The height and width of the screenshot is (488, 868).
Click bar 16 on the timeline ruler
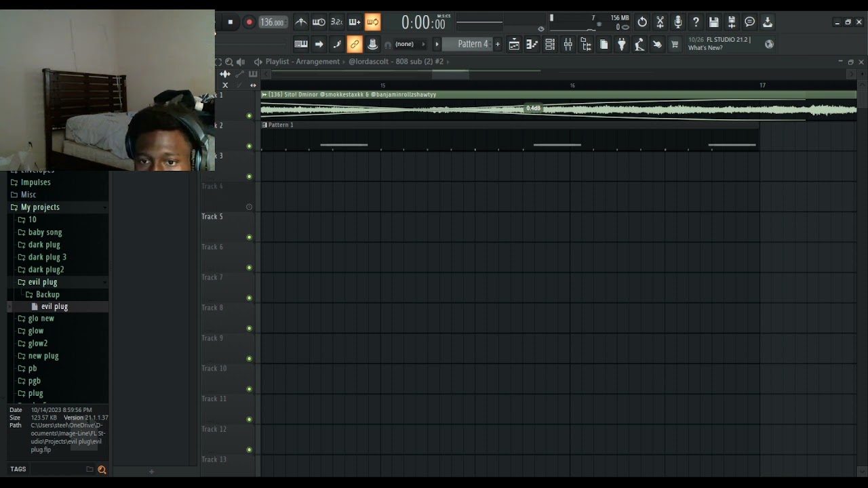tap(572, 85)
